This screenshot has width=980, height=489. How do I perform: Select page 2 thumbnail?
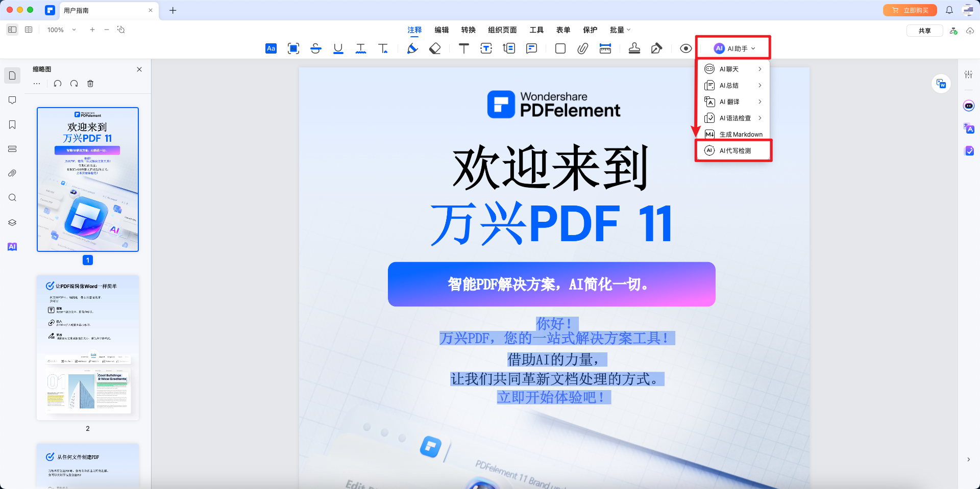coord(87,347)
